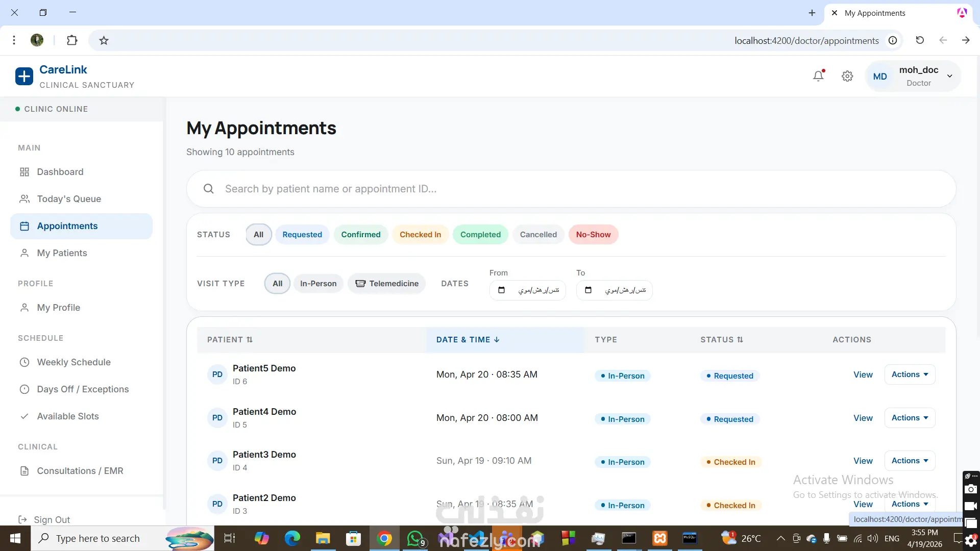980x551 pixels.
Task: Filter appointments by Confirmed status
Action: pos(361,235)
